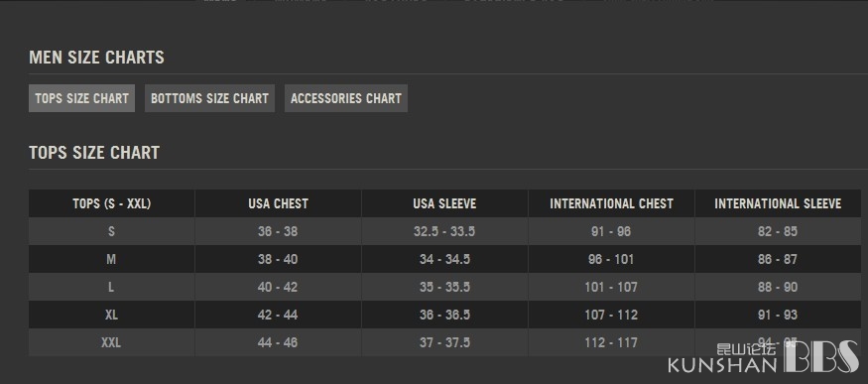Click the international chest value 107 - 112
Image resolution: width=868 pixels, height=384 pixels.
(x=611, y=315)
